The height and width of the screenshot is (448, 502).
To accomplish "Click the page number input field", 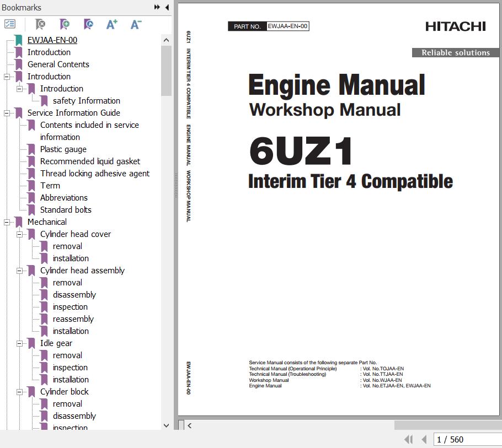I will (467, 439).
